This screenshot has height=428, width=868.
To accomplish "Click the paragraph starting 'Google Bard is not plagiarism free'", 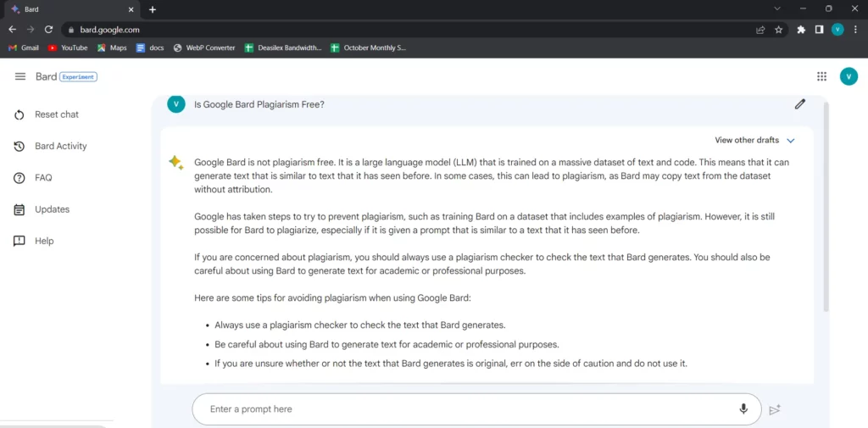I will coord(492,176).
